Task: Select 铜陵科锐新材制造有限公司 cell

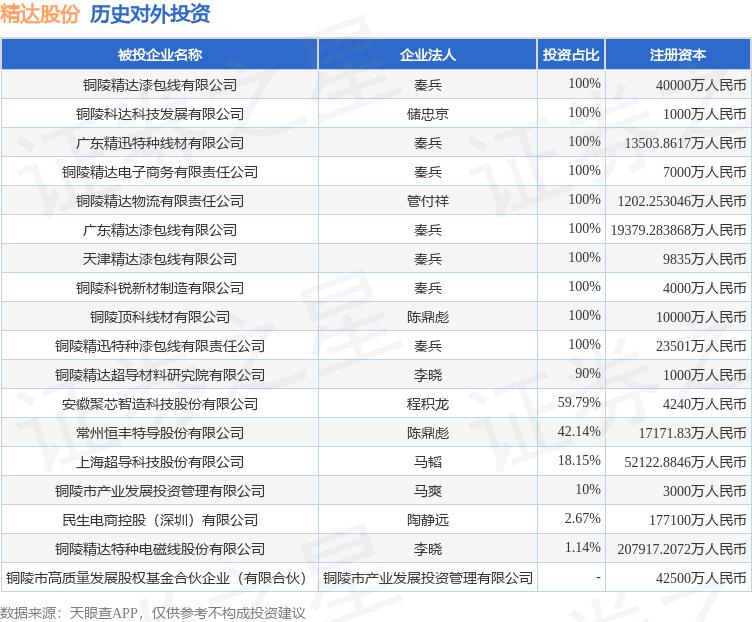Action: click(160, 288)
